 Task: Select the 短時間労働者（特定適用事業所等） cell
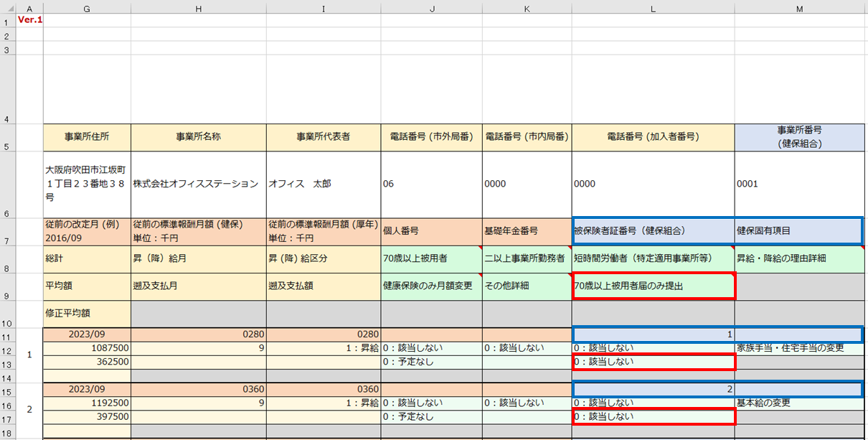coord(653,258)
